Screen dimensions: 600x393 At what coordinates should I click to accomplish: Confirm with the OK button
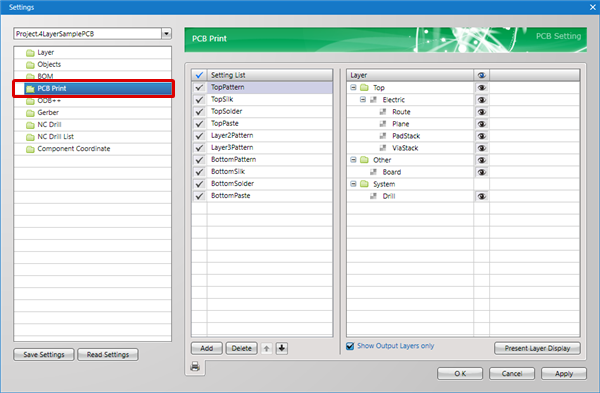pos(460,373)
